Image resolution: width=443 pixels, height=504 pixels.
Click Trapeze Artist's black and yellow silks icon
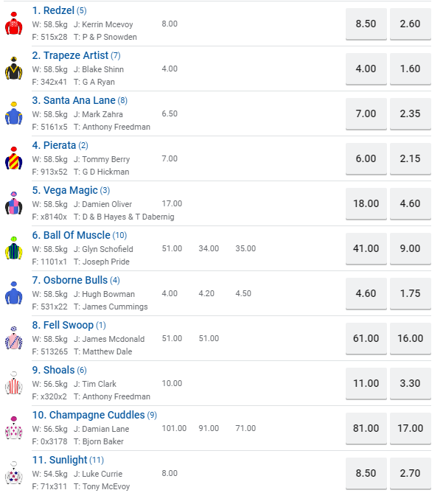13,69
